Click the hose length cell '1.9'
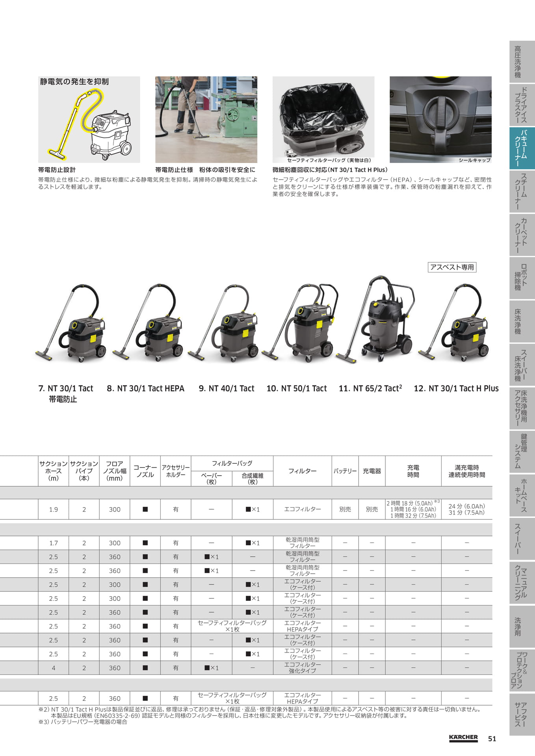The image size is (535, 756). click(54, 510)
